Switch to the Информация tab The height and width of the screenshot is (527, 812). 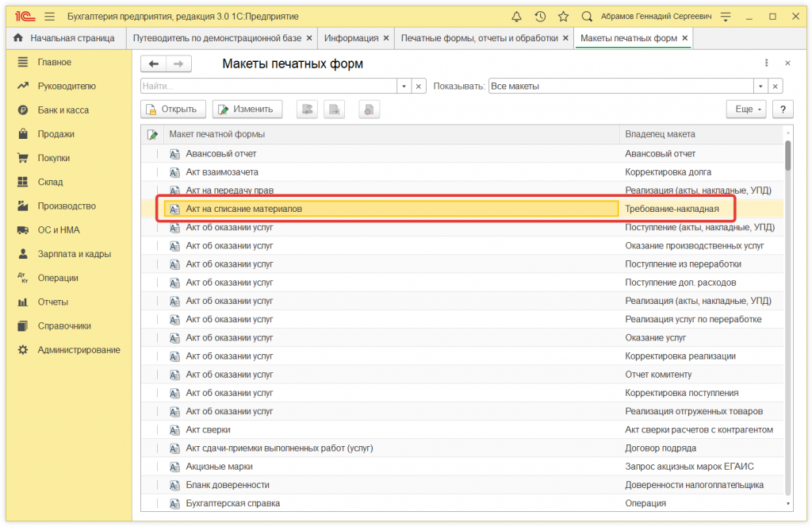coord(351,38)
